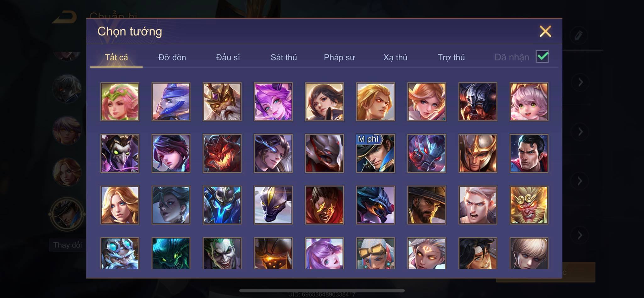Viewport: 644px width, 298px height.
Task: Select the Trợ thủ tab
Action: 451,58
